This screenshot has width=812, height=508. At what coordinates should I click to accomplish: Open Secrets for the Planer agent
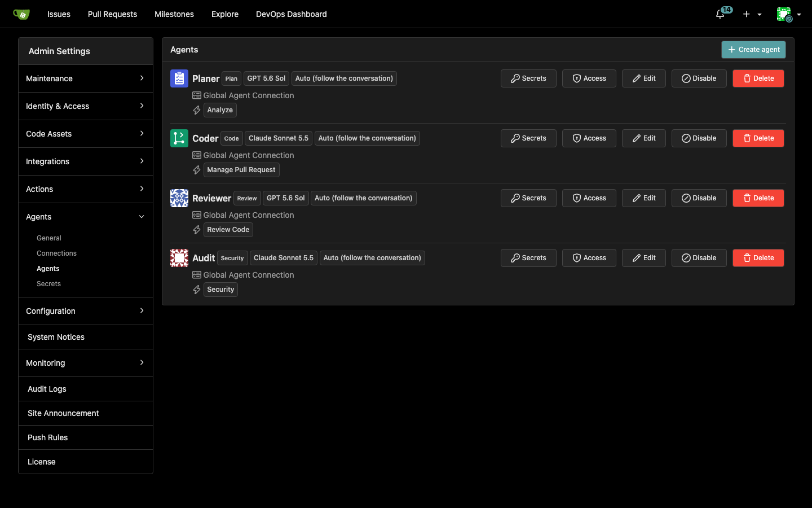pos(528,78)
